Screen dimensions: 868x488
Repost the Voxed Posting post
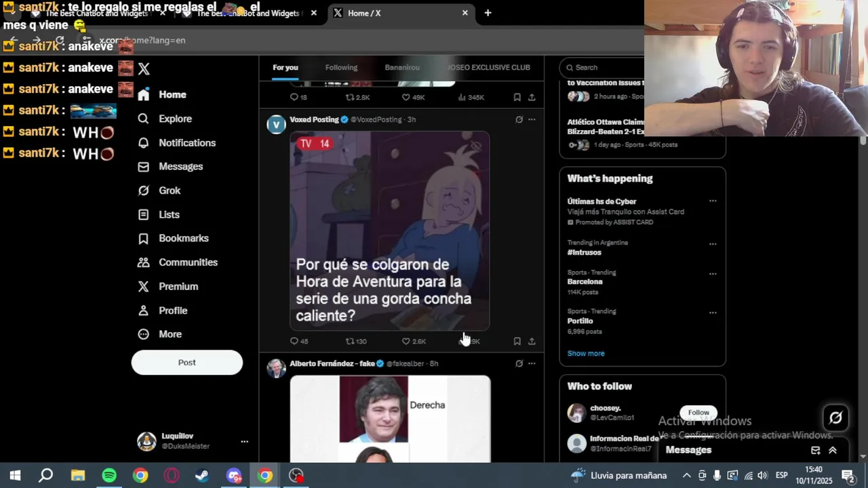click(356, 342)
